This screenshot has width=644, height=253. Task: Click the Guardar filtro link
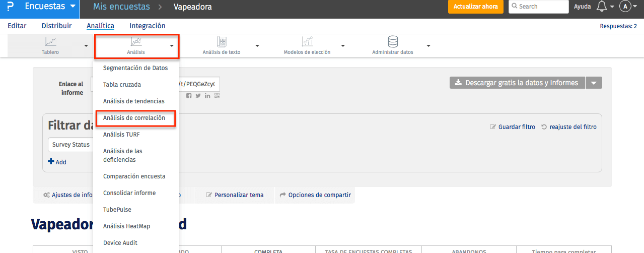[513, 127]
